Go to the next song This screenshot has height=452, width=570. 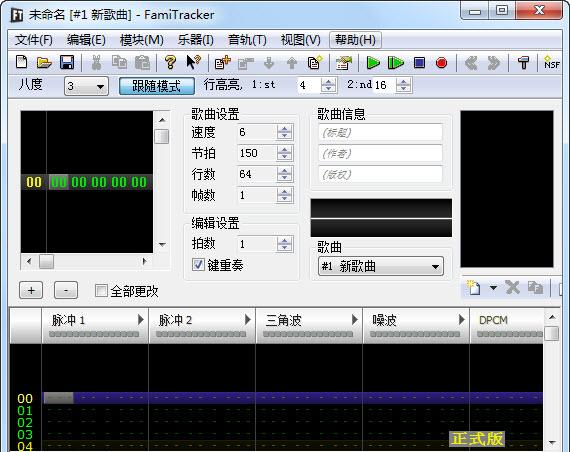[x=494, y=63]
